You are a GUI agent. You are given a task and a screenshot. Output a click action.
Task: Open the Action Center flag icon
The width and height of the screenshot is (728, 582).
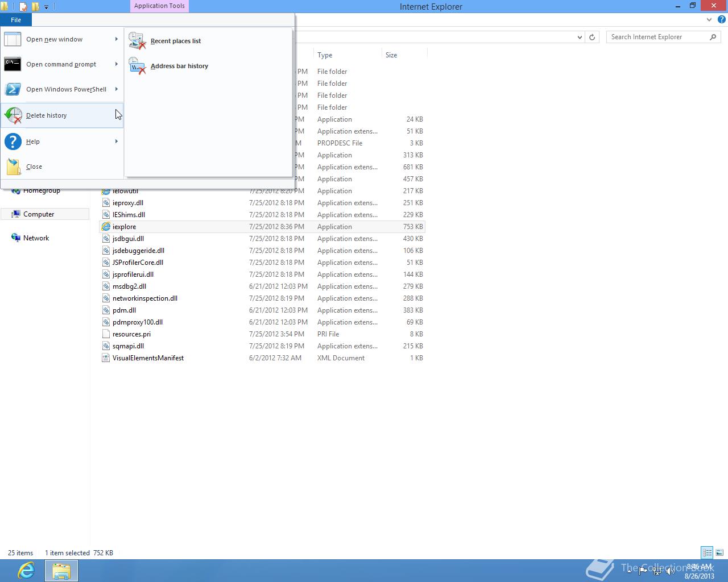click(x=643, y=571)
